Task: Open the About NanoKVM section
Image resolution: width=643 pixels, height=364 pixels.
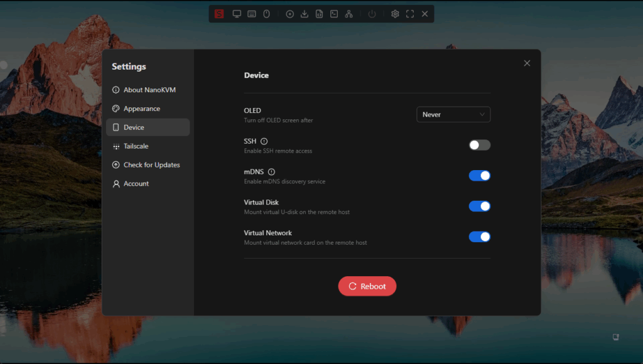Action: point(148,90)
